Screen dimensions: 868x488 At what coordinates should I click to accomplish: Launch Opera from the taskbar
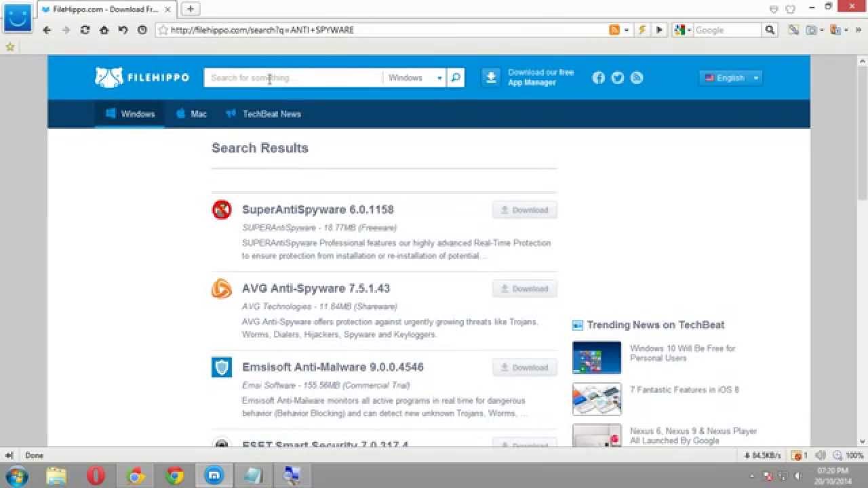[x=96, y=476]
